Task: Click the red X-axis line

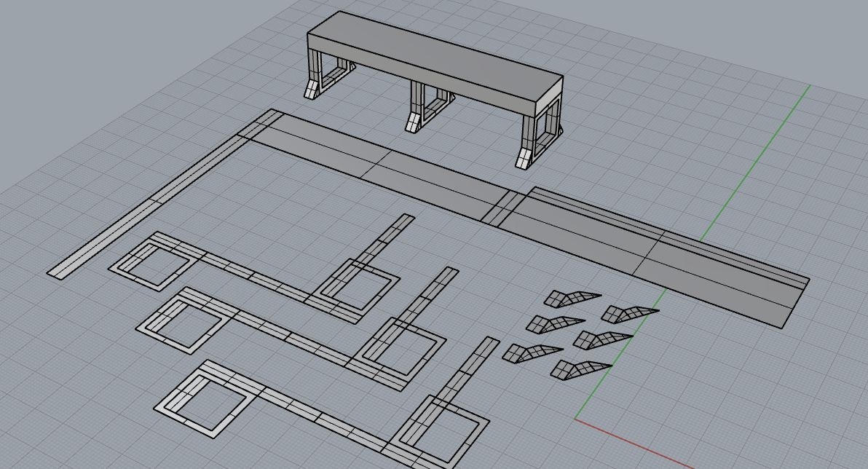Action: (x=634, y=444)
